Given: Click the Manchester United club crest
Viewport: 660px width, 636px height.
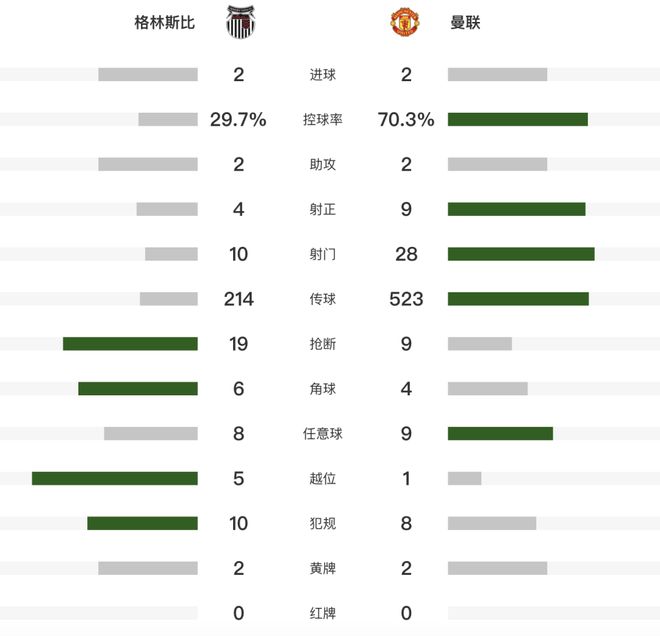Looking at the screenshot, I should click(405, 22).
